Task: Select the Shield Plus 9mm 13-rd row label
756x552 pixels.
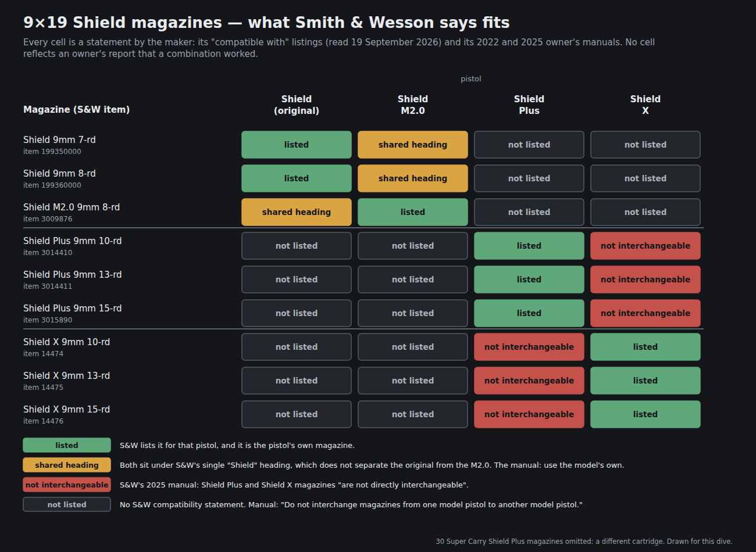Action: coord(72,275)
